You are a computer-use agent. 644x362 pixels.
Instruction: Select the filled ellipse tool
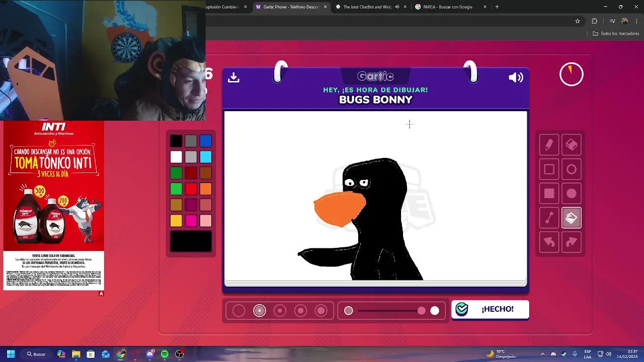[572, 194]
